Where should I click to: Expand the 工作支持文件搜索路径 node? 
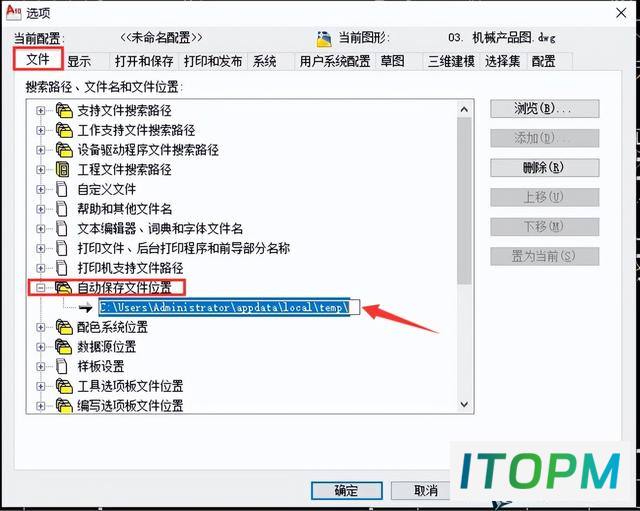pos(40,130)
